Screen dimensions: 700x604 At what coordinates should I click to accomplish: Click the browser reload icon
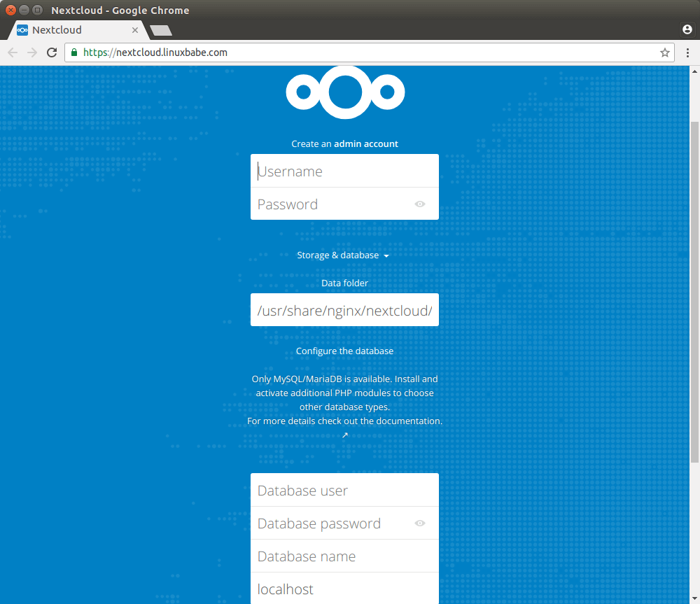coord(52,52)
